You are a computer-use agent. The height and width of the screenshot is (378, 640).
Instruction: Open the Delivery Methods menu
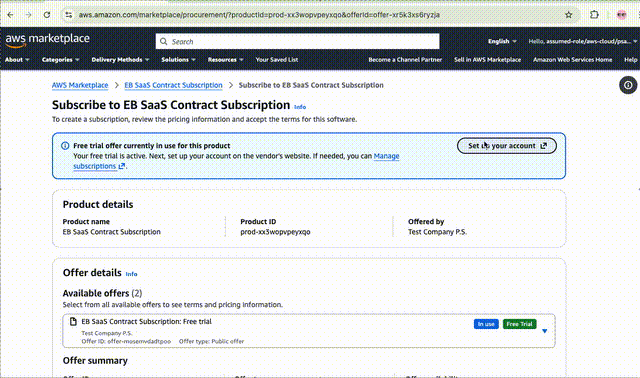point(120,60)
